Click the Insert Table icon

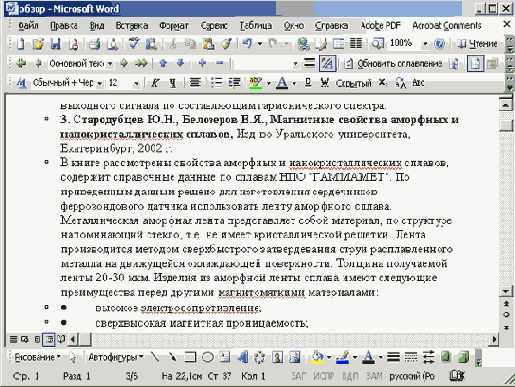[x=339, y=44]
